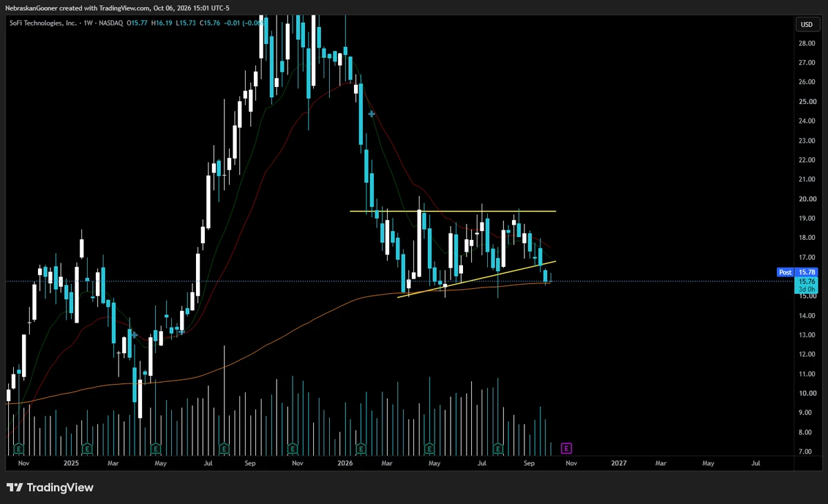
Task: Click the O15.77 open value
Action: coord(137,23)
